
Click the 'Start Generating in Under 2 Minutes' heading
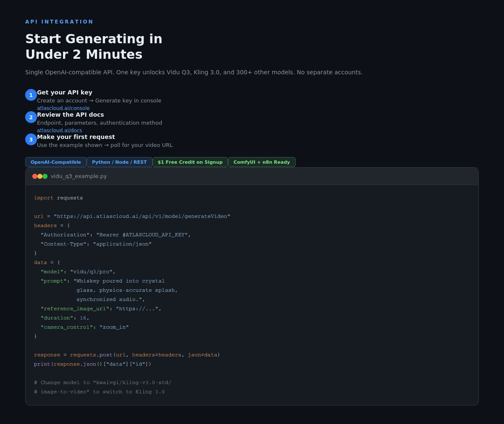(94, 47)
